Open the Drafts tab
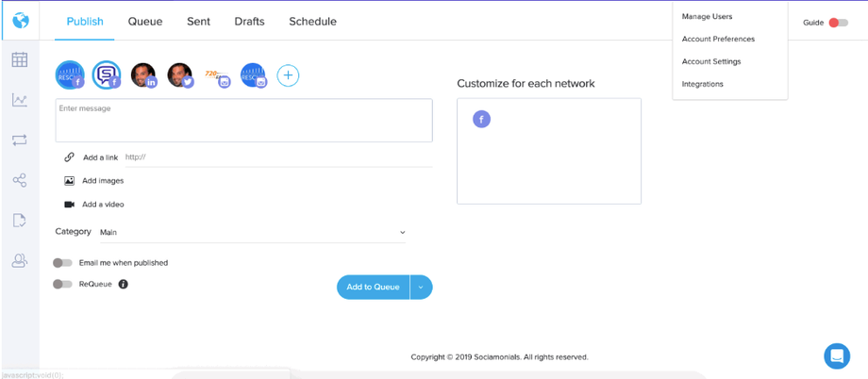This screenshot has width=868, height=379. tap(249, 22)
